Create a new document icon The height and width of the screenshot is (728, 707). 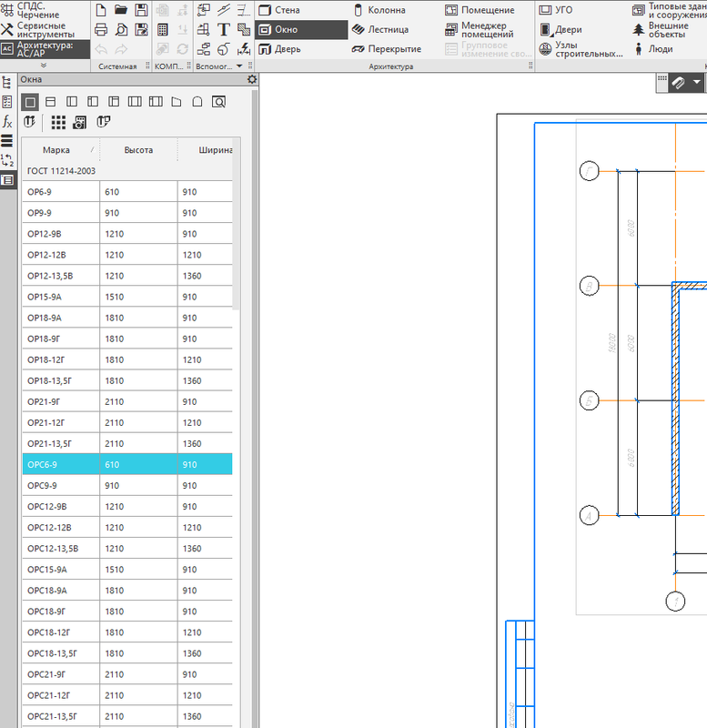(x=101, y=10)
